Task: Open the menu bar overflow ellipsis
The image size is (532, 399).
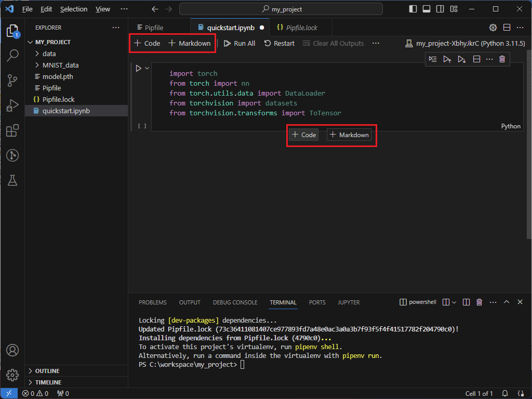Action: click(124, 9)
